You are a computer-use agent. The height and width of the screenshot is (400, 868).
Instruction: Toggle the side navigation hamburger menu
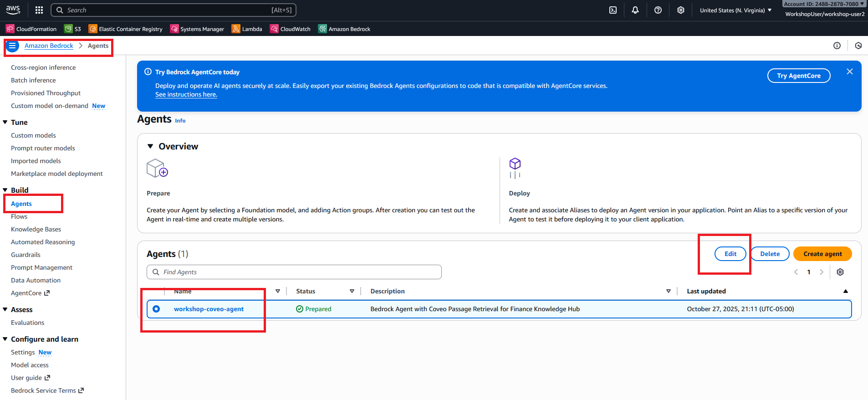[x=12, y=46]
